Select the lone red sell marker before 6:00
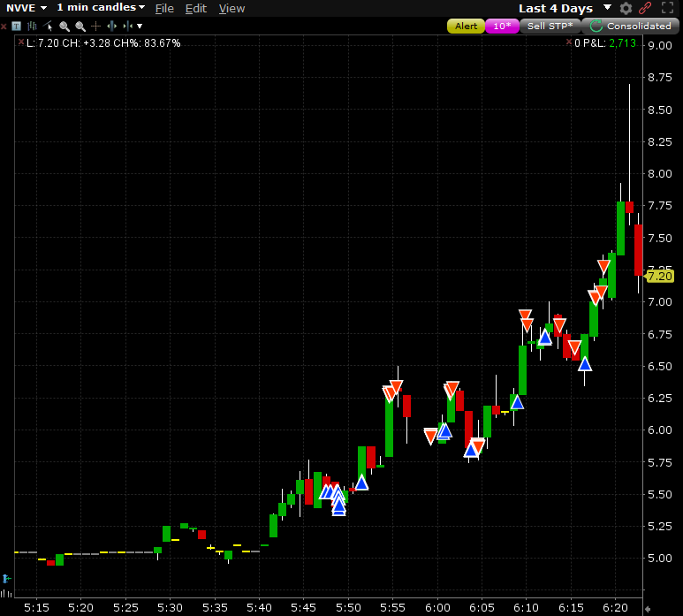This screenshot has height=616, width=683. [430, 436]
